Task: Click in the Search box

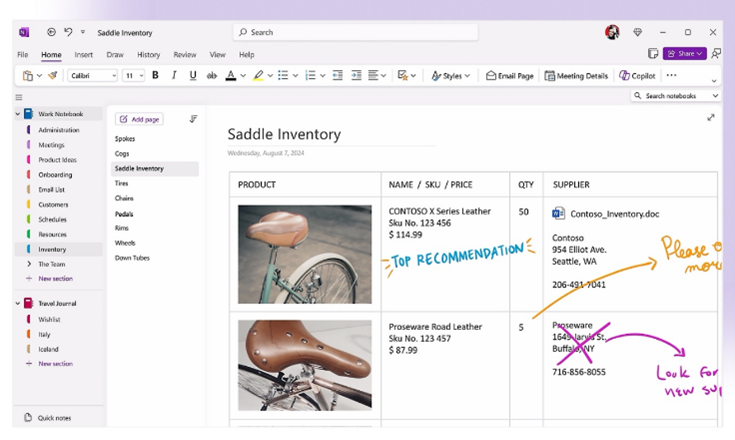Action: pyautogui.click(x=355, y=32)
